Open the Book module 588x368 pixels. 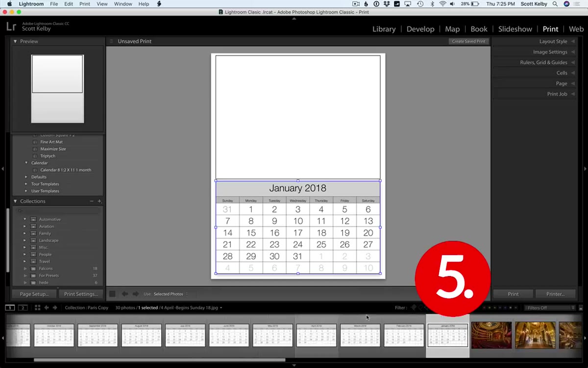click(x=479, y=29)
